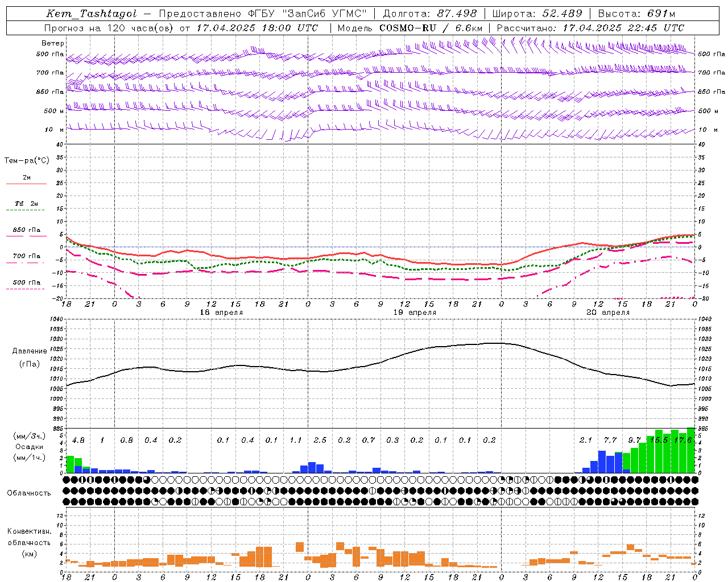Click the 9.7 precipitation total value

tap(634, 440)
